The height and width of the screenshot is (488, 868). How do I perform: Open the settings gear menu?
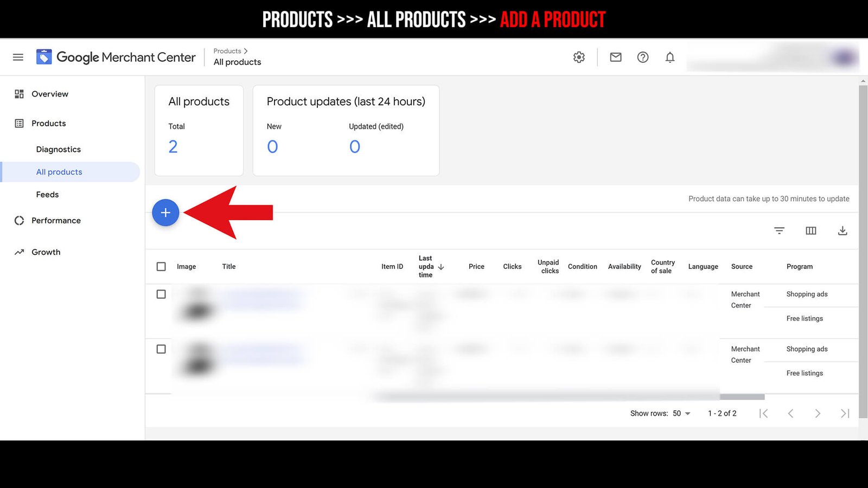(x=579, y=57)
